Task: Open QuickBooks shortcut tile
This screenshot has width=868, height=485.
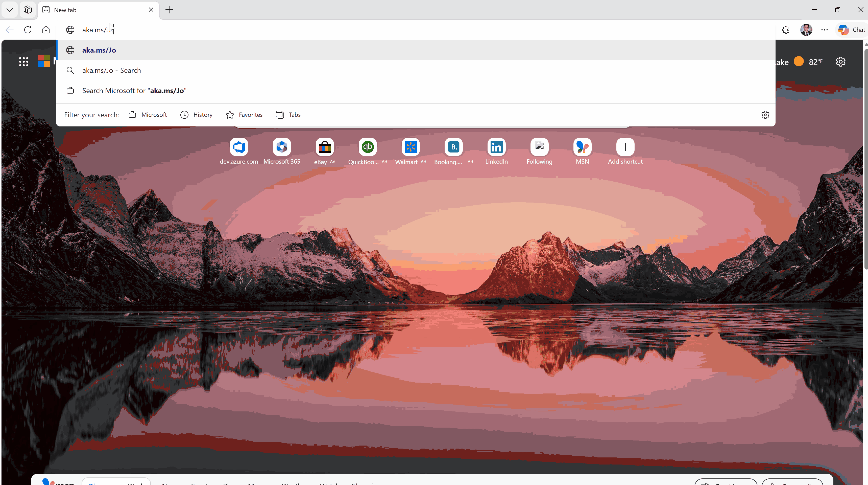Action: pyautogui.click(x=368, y=151)
